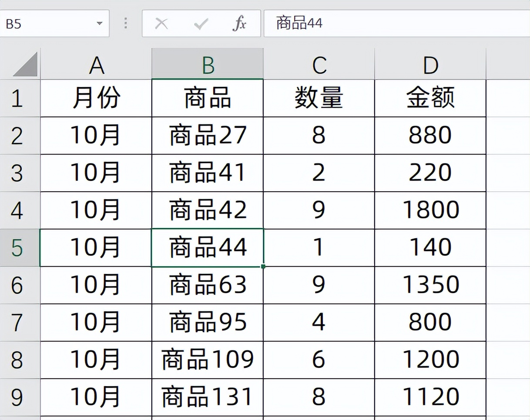Click the Cancel (X) icon beside formula bar
Screen dimensions: 530x420
coord(161,23)
